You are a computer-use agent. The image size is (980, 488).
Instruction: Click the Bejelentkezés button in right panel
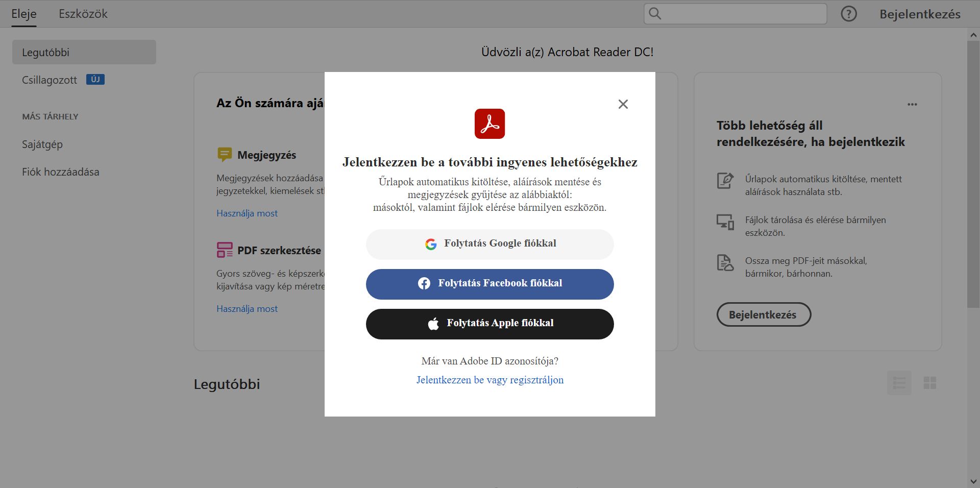(x=764, y=314)
